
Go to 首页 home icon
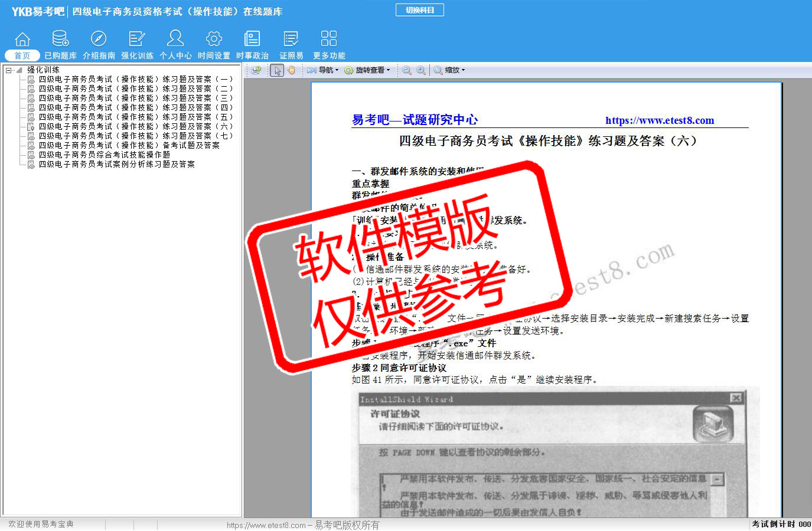(x=22, y=45)
